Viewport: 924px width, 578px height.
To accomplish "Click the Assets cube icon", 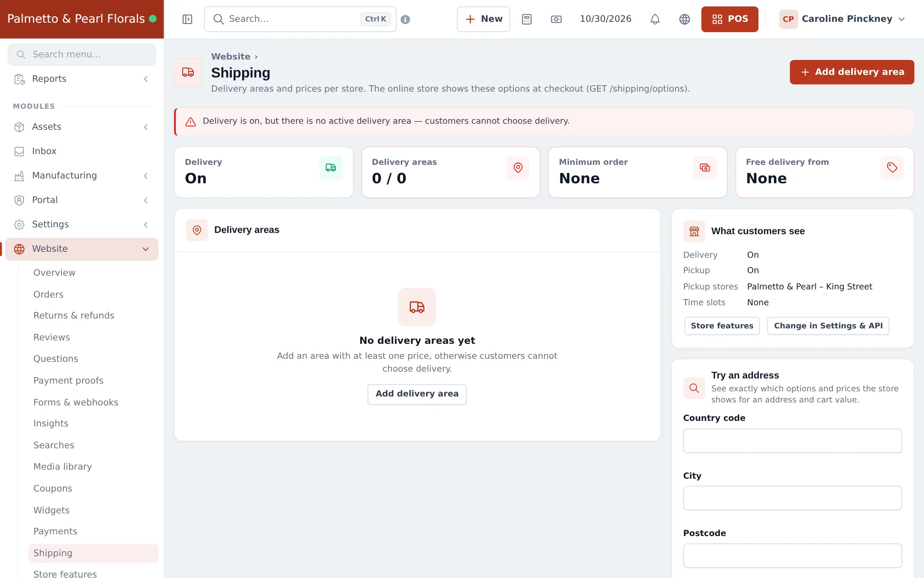I will (19, 127).
